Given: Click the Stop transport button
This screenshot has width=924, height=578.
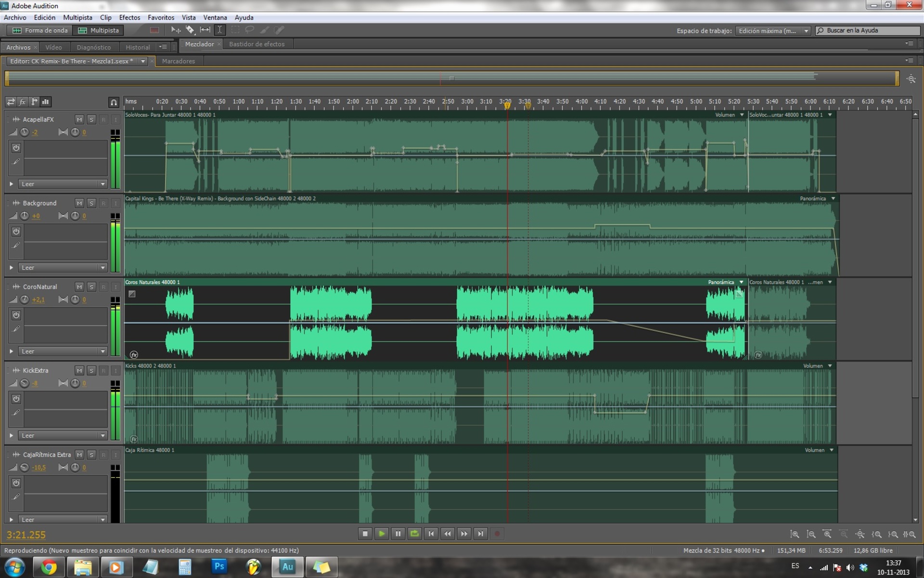Looking at the screenshot, I should click(x=365, y=534).
